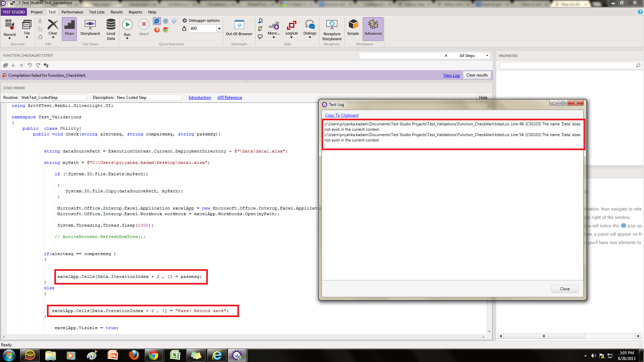Click the View Log link
This screenshot has width=644, height=362.
(451, 75)
